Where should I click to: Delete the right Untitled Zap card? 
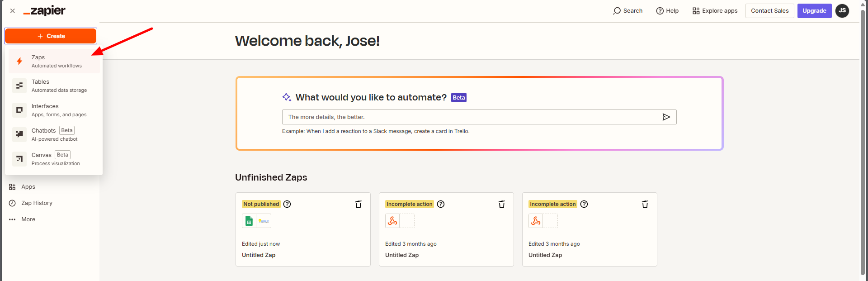click(x=645, y=204)
